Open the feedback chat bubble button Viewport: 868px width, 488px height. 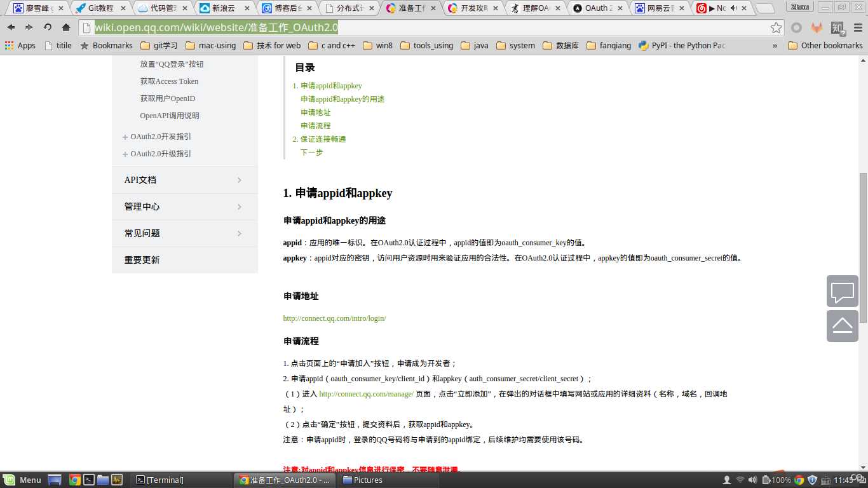point(843,292)
